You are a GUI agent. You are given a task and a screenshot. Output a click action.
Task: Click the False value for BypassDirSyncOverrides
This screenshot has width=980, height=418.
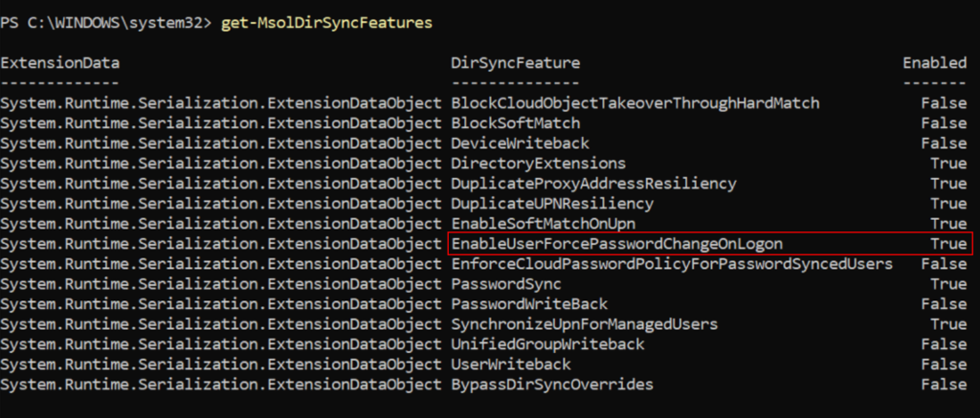944,385
